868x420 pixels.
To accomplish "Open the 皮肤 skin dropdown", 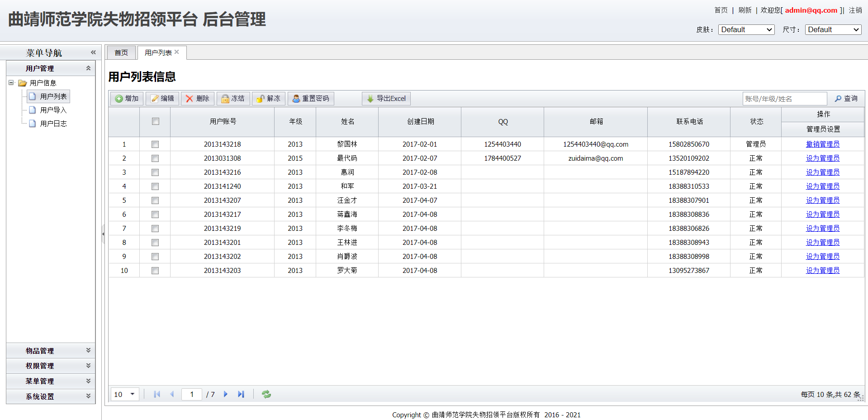I will [x=746, y=29].
